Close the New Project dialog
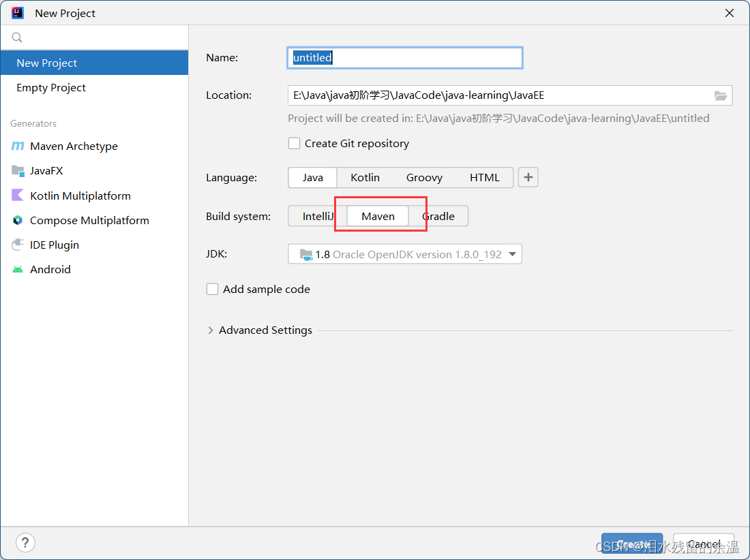Screen dimensions: 750x560 pyautogui.click(x=730, y=13)
